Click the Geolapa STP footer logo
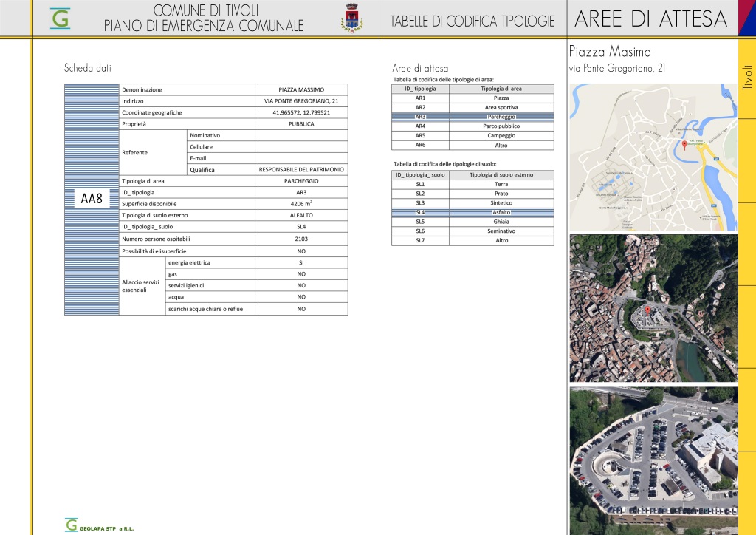The image size is (756, 535). coord(100,525)
